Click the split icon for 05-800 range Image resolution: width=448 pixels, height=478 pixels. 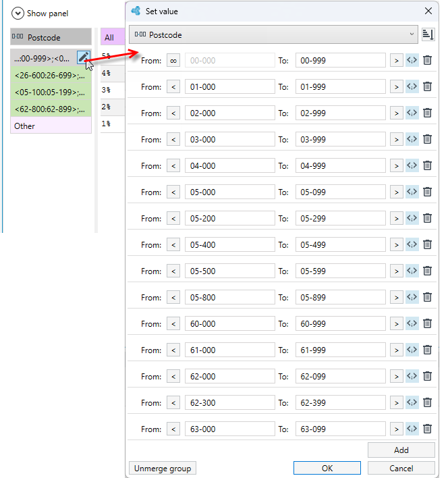click(412, 297)
